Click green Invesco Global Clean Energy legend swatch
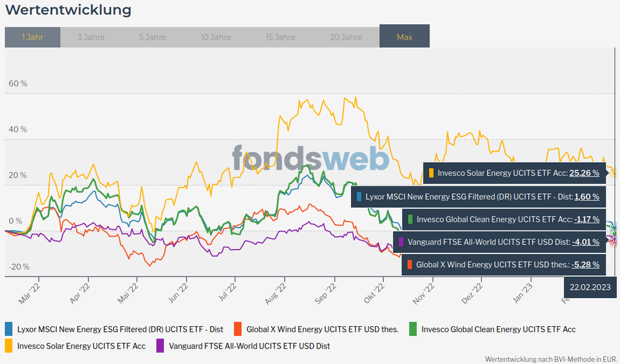This screenshot has width=620, height=364. coord(413,329)
